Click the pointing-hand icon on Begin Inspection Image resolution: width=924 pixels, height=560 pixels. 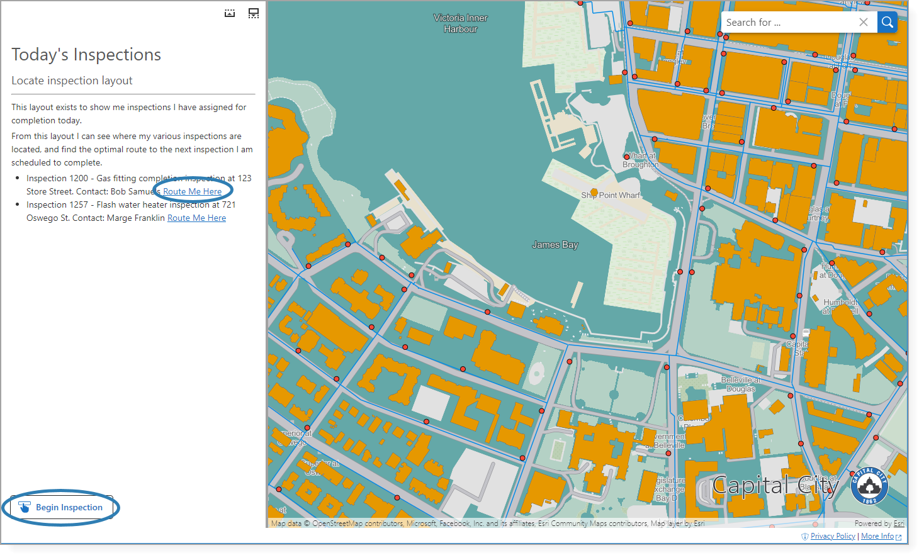click(25, 507)
